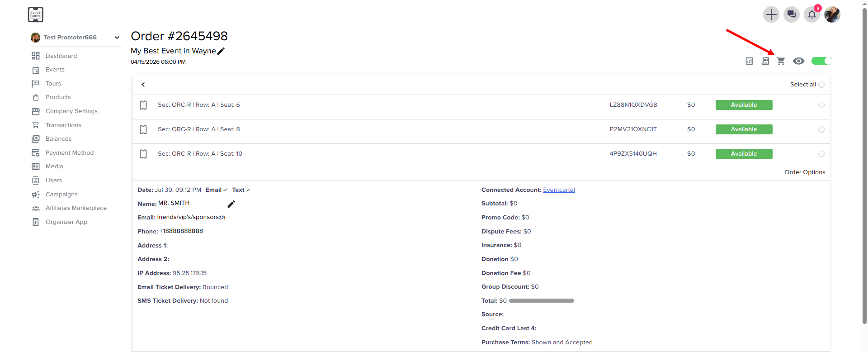Open the receipt icon next to cart
The height and width of the screenshot is (352, 868).
pyautogui.click(x=765, y=61)
